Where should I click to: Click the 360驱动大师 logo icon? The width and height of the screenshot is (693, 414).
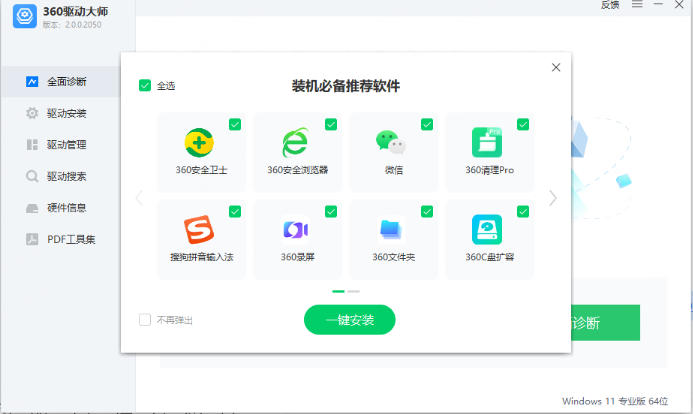[x=25, y=16]
